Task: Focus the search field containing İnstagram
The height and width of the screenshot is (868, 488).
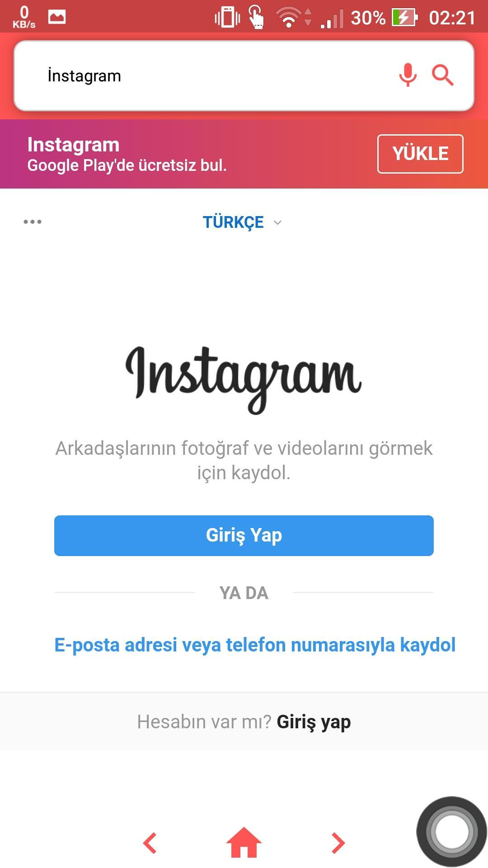Action: click(x=244, y=75)
